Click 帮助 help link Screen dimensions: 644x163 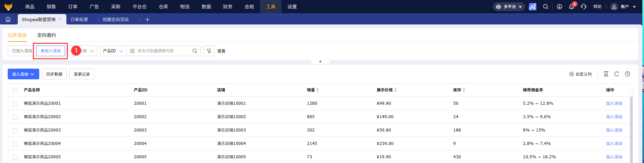[597, 7]
